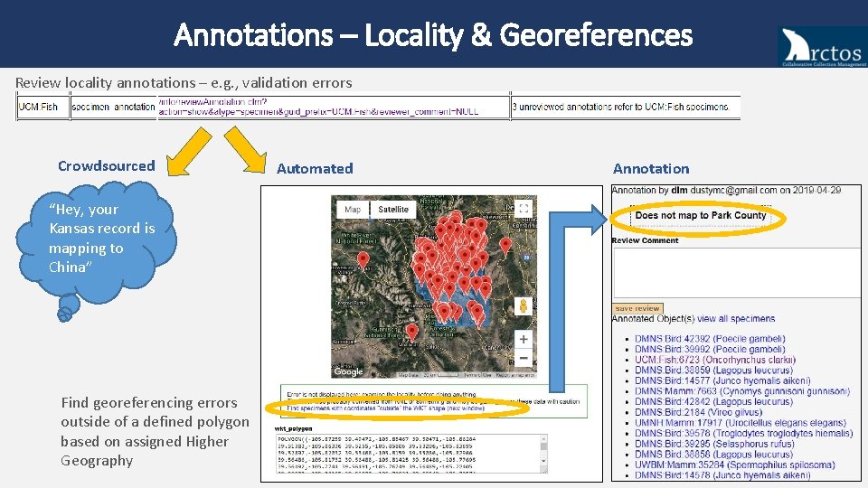868x488 pixels.
Task: Open the reviewAnnotation.cfm UCM:Fish link
Action: point(319,107)
